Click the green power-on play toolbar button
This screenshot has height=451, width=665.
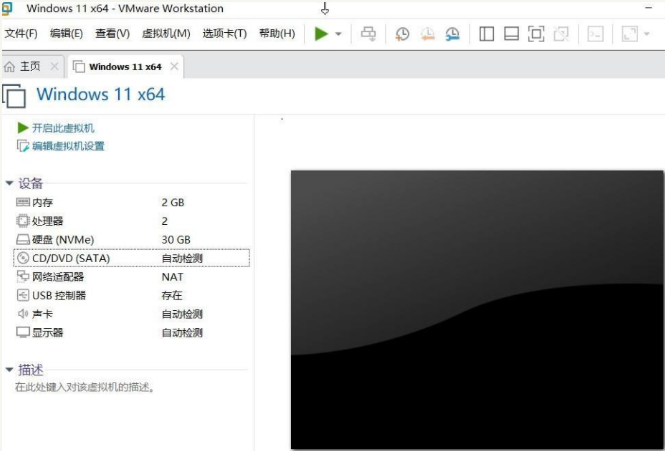point(320,34)
